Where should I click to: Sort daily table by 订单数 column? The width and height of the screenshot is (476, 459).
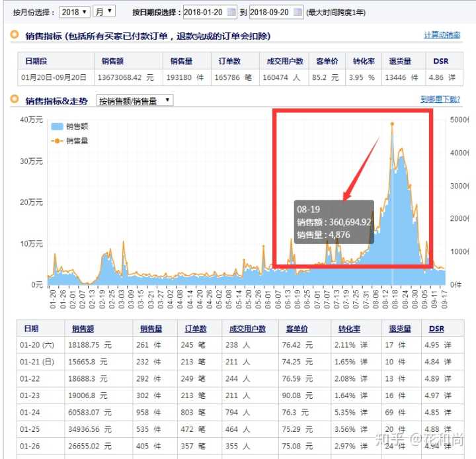point(195,329)
